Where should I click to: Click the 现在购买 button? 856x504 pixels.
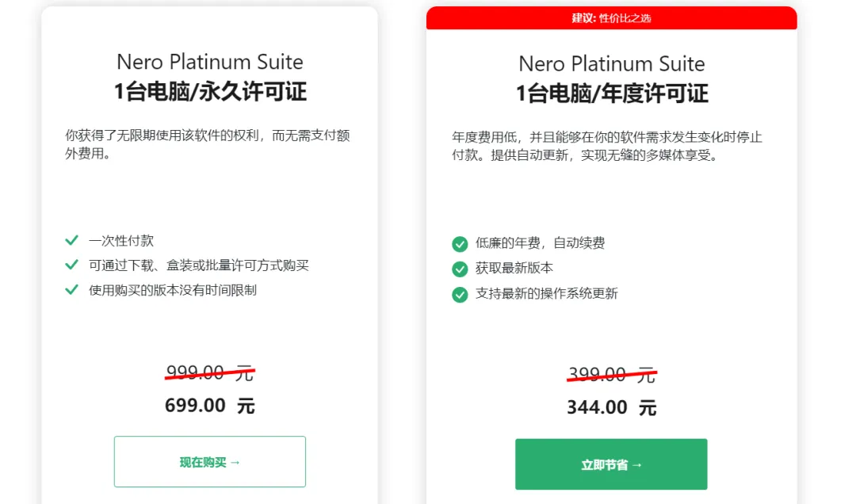click(209, 461)
